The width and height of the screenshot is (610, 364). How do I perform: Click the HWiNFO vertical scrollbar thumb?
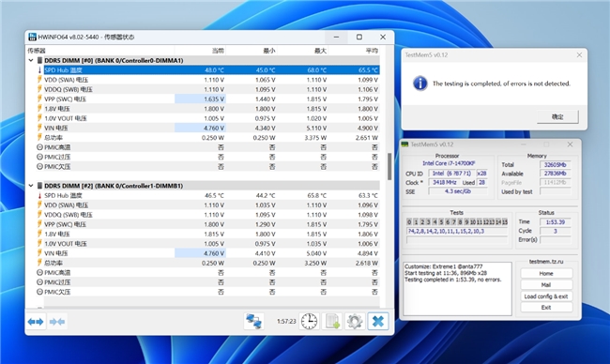pyautogui.click(x=389, y=166)
